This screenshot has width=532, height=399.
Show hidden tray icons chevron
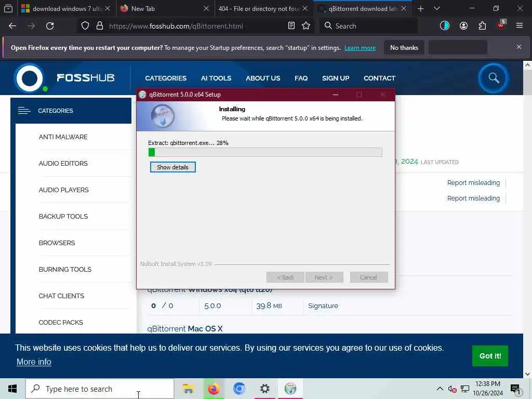pos(440,389)
